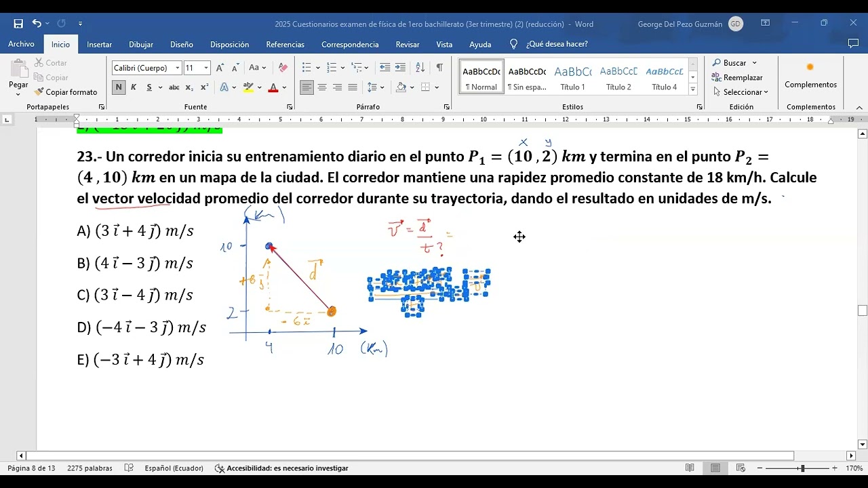Switch to the Diseño tab
Viewport: 868px width, 488px height.
point(182,44)
